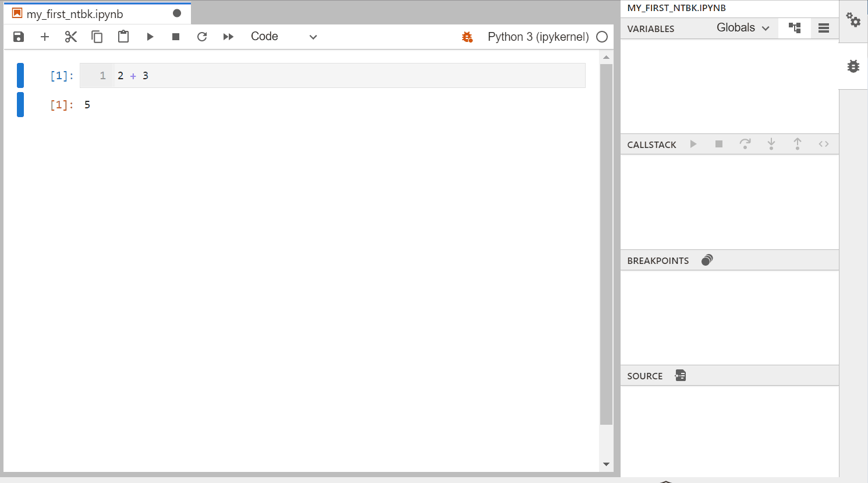This screenshot has height=483, width=868.
Task: Save the notebook using the save icon
Action: 18,36
